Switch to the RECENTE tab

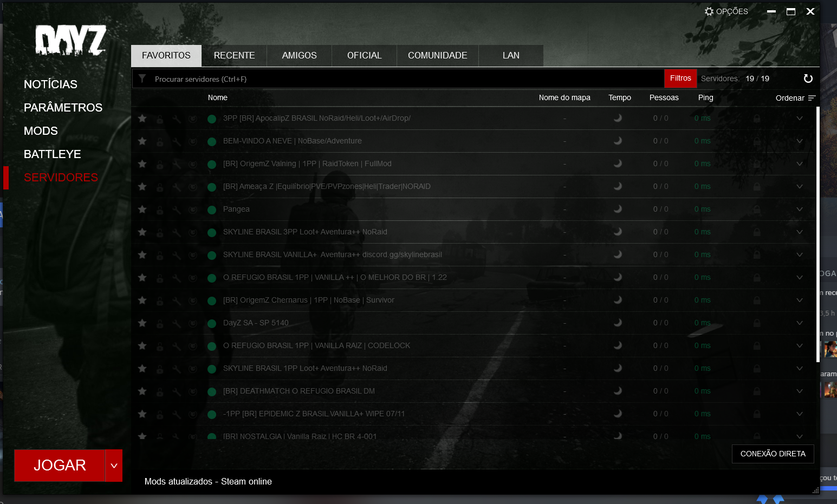tap(234, 56)
